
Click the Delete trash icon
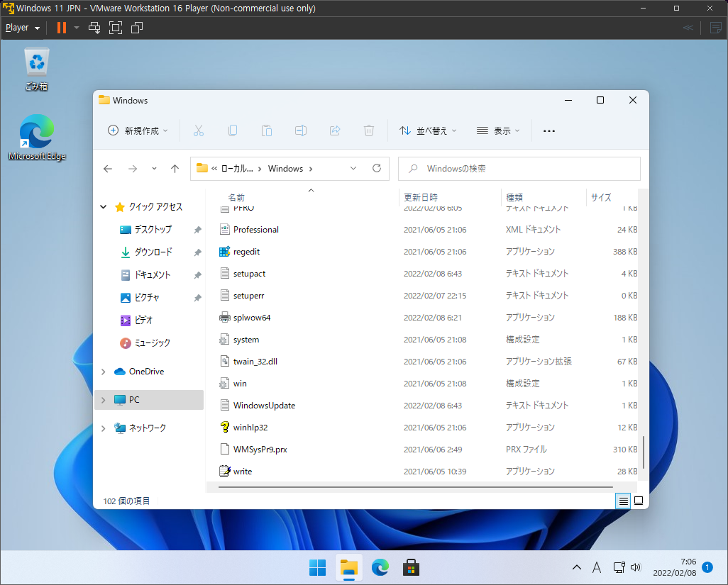[369, 130]
